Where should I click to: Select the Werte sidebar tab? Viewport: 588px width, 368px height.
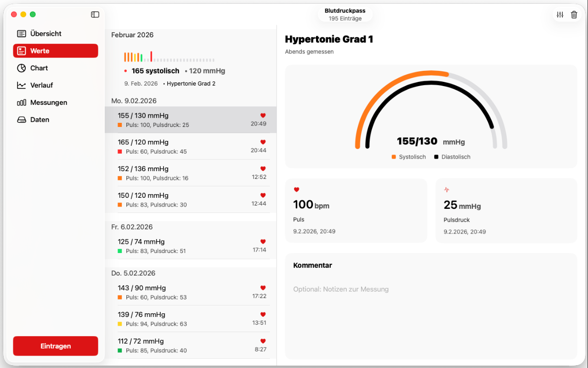[x=55, y=51]
